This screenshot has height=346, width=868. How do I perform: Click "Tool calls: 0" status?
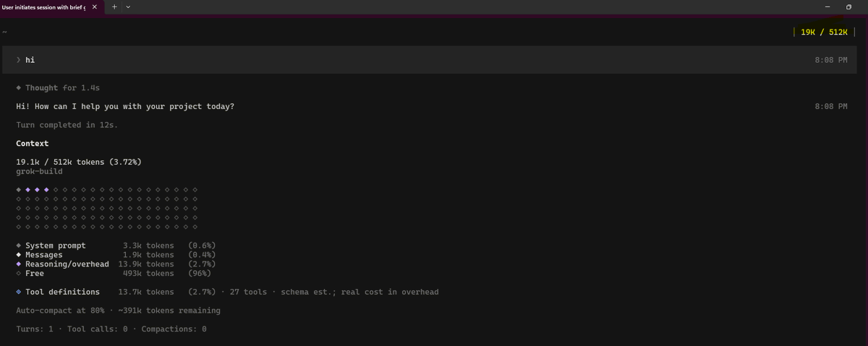(98, 329)
